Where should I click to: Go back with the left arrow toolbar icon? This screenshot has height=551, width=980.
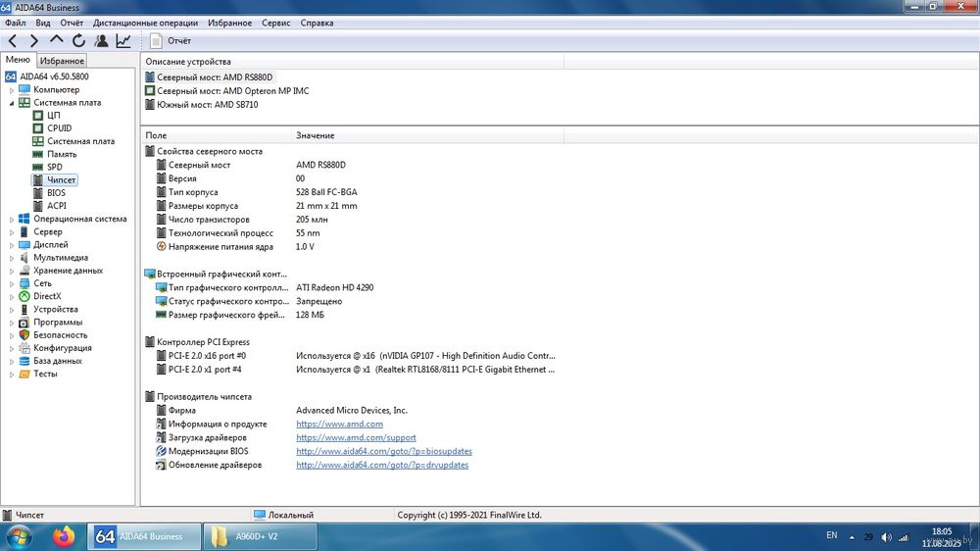[x=13, y=41]
